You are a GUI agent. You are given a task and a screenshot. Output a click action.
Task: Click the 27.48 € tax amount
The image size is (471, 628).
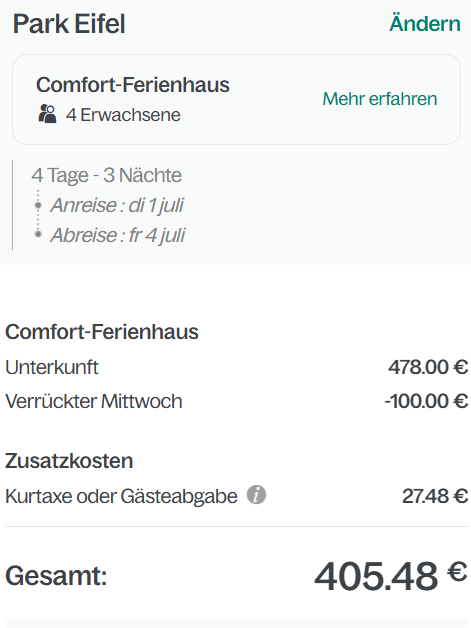click(435, 496)
